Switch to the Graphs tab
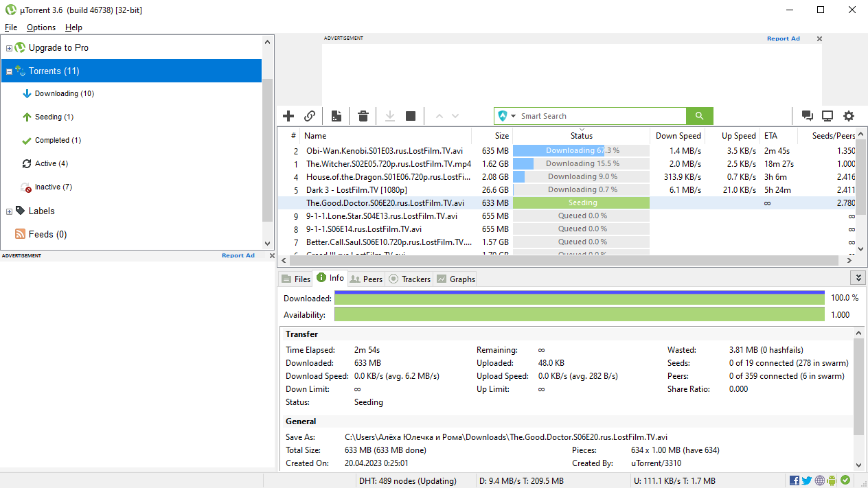The width and height of the screenshot is (868, 488). point(455,279)
